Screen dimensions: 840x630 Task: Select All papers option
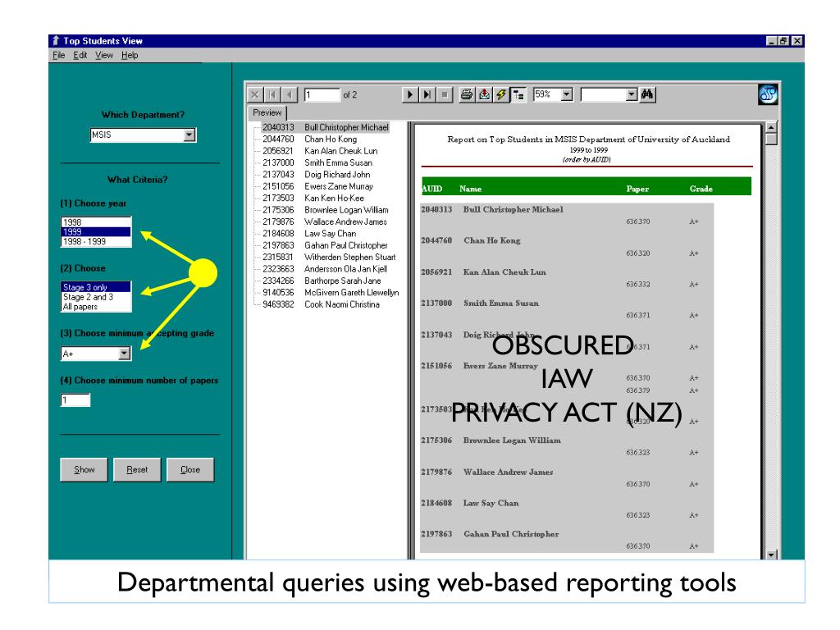tap(96, 307)
